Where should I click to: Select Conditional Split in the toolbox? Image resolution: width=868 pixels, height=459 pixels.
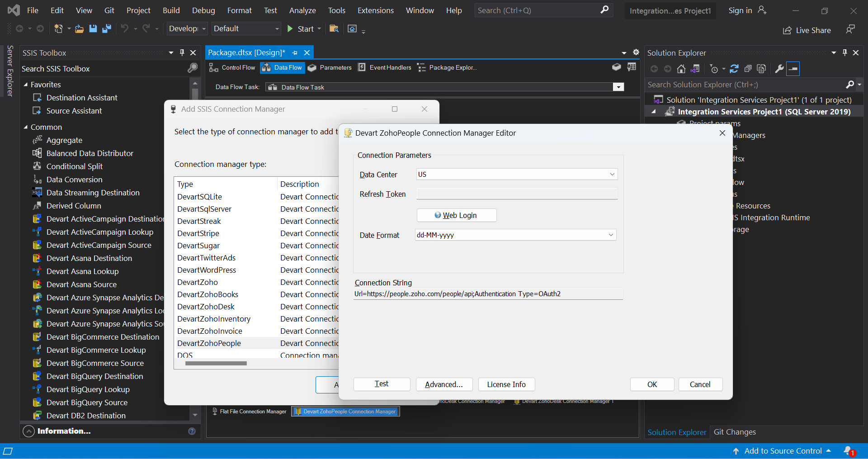click(x=74, y=166)
